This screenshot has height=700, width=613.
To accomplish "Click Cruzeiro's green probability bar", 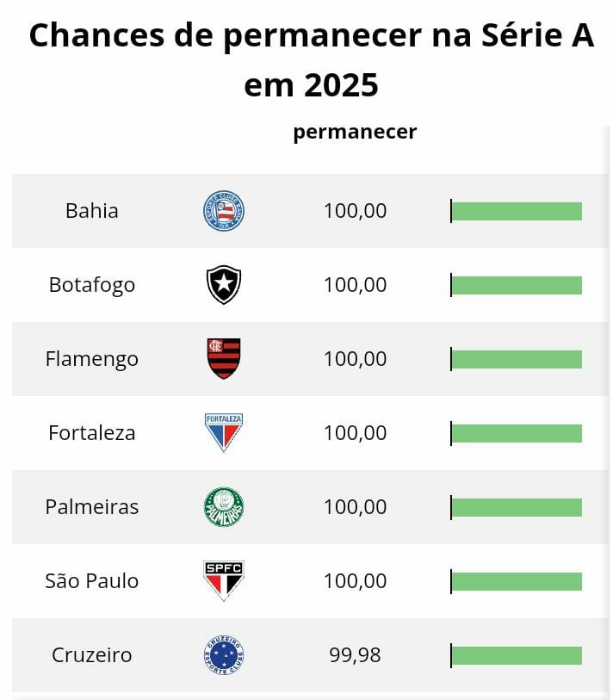I will coord(517,655).
